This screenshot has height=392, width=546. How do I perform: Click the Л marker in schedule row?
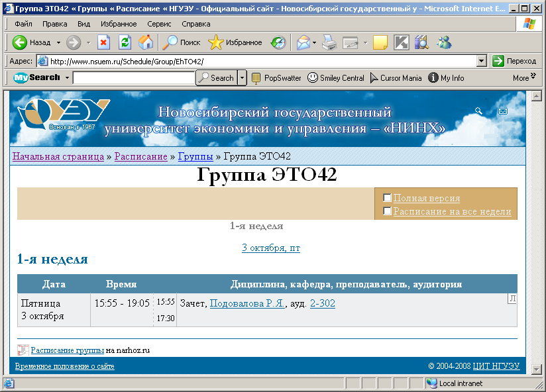tap(512, 299)
